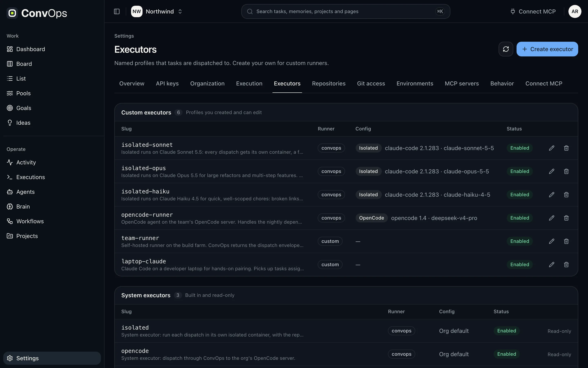Click the Enabled status of laptop-claude
588x368 pixels.
[x=519, y=265]
